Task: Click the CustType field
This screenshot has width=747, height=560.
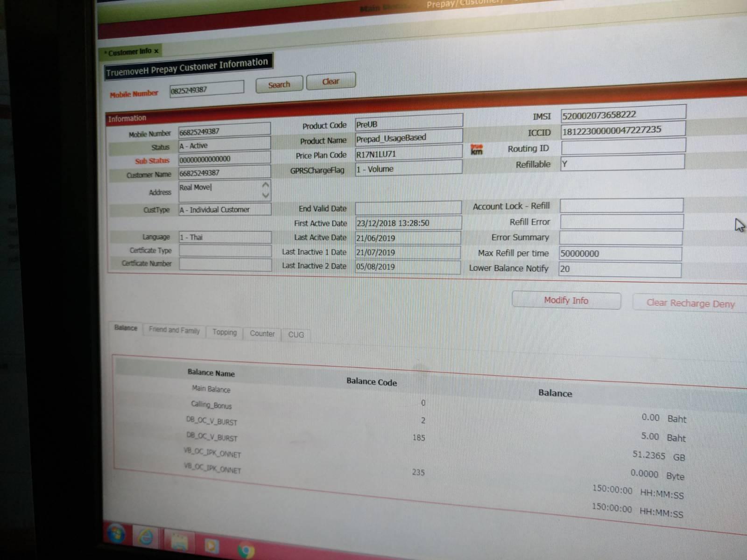Action: [224, 210]
